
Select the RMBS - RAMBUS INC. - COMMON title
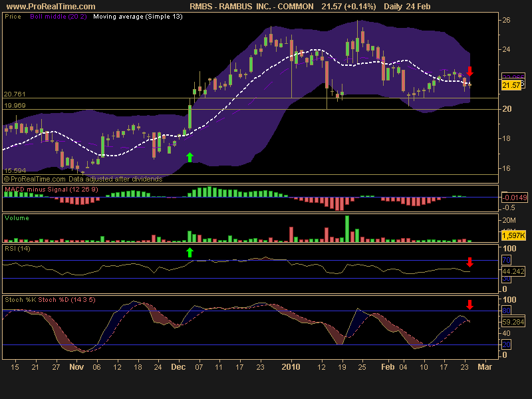251,7
